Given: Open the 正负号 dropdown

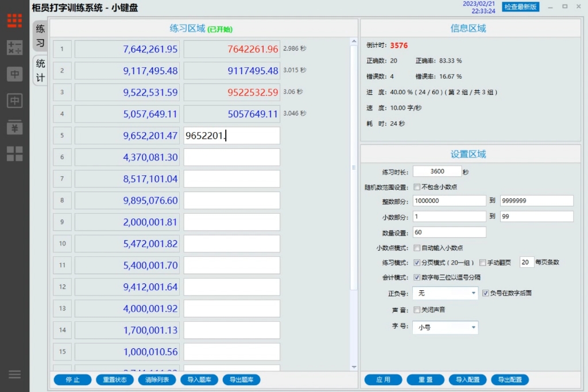Looking at the screenshot, I should (x=445, y=293).
